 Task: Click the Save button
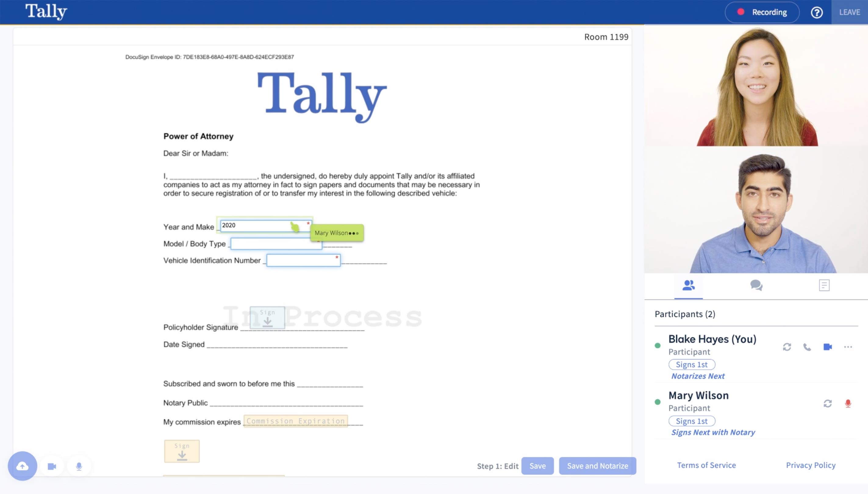coord(538,465)
